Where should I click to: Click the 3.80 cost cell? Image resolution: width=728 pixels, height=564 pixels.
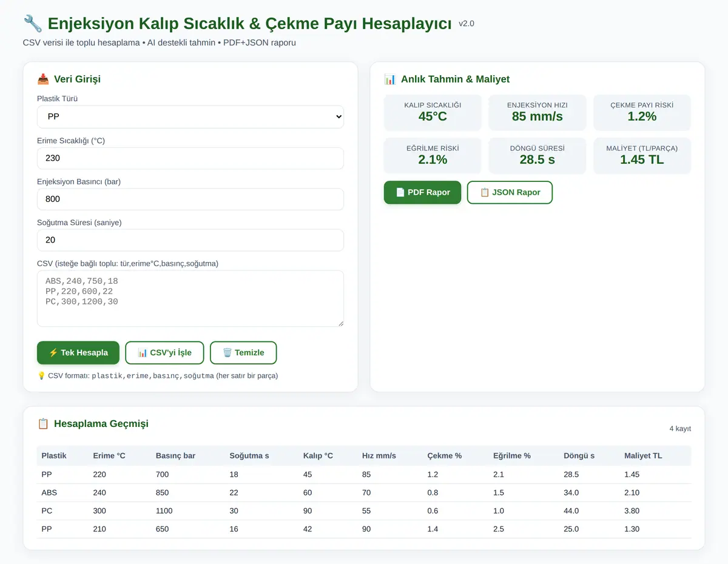[632, 511]
